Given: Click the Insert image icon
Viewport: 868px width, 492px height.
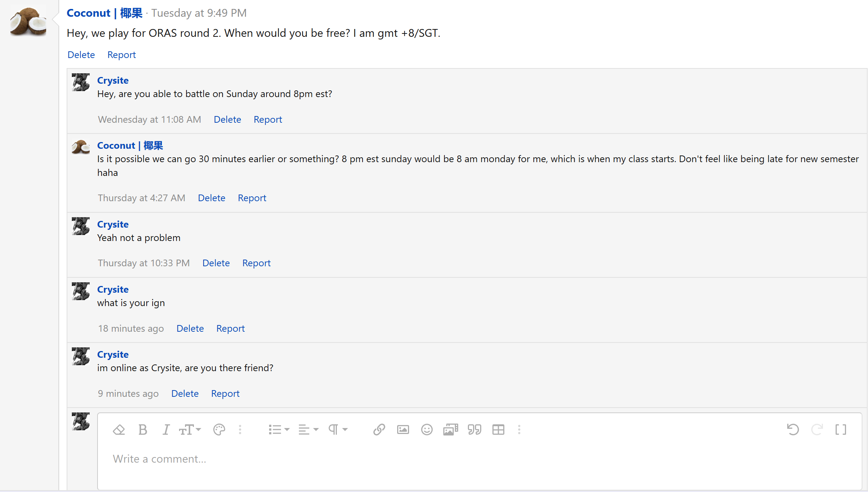Looking at the screenshot, I should (403, 430).
